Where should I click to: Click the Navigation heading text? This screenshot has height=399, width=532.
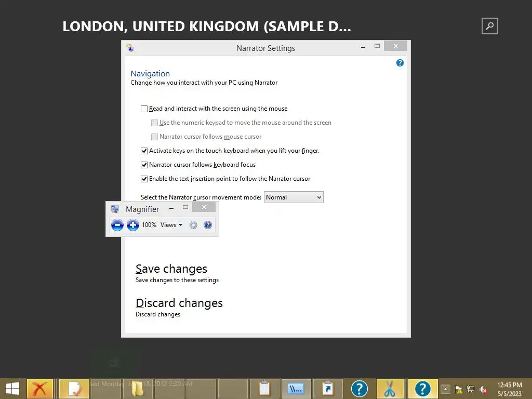[x=150, y=74]
